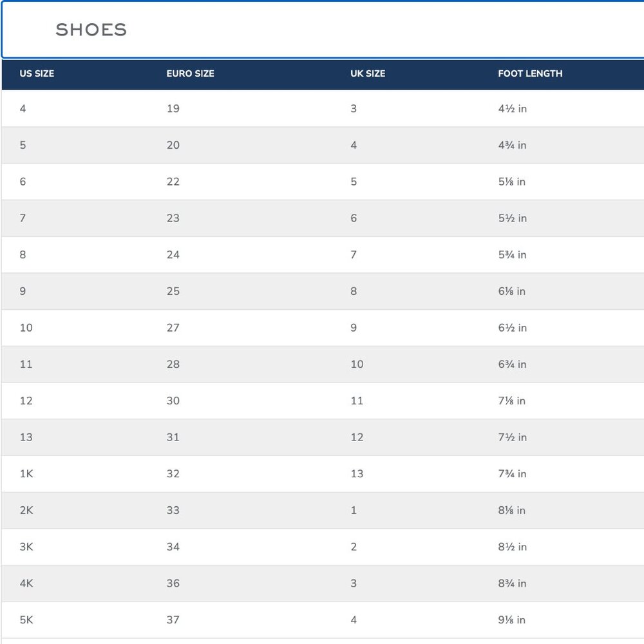Click Euro size 28 cell

click(x=173, y=365)
